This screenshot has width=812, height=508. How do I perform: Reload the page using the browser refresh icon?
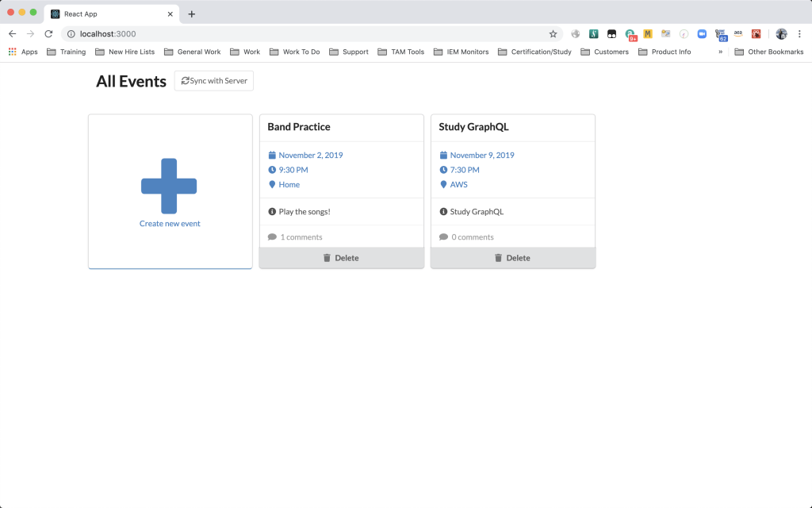(48, 33)
